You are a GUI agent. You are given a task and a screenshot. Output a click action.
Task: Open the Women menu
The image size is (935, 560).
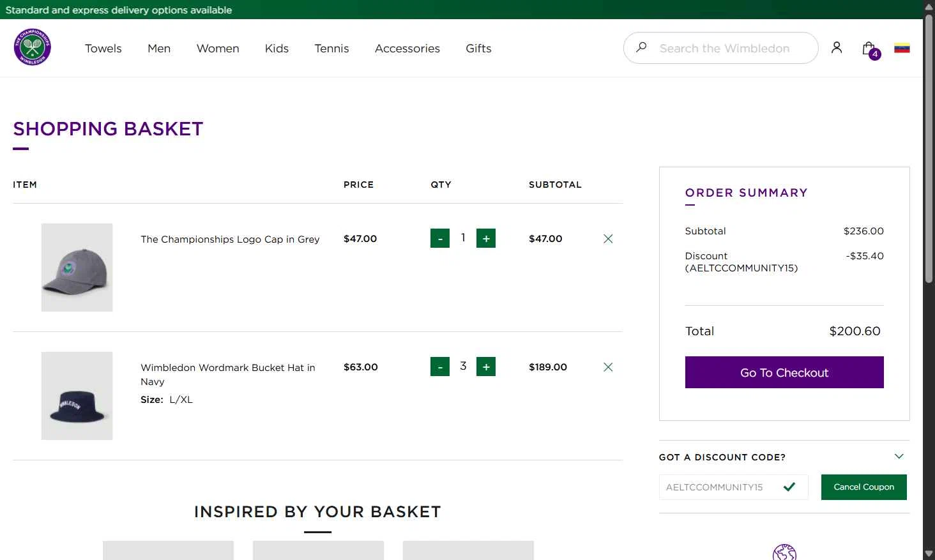(x=218, y=49)
